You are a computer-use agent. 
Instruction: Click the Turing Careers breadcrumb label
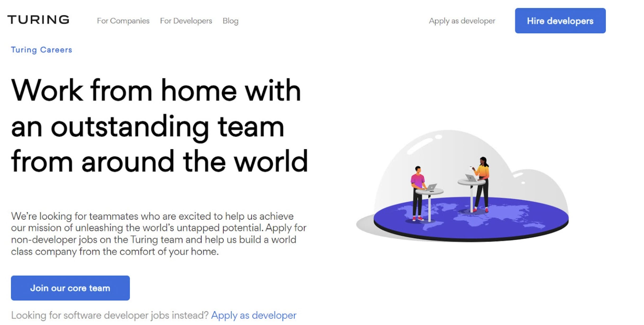pos(42,50)
